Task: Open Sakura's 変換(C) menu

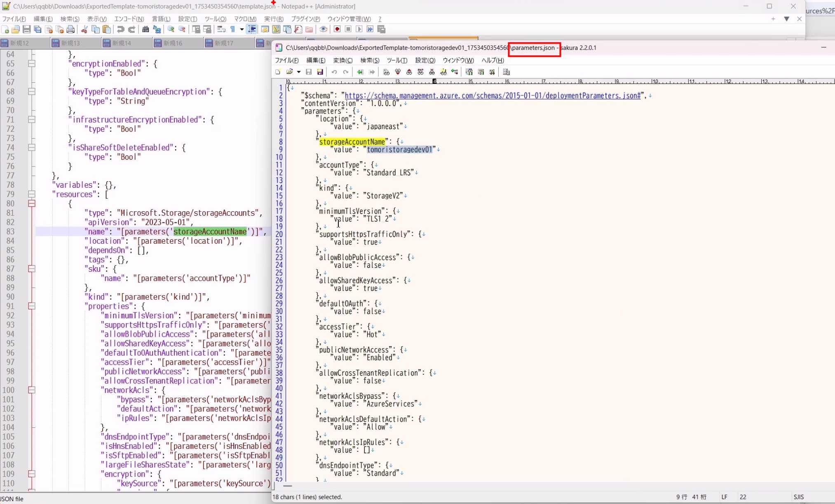Action: 342,60
